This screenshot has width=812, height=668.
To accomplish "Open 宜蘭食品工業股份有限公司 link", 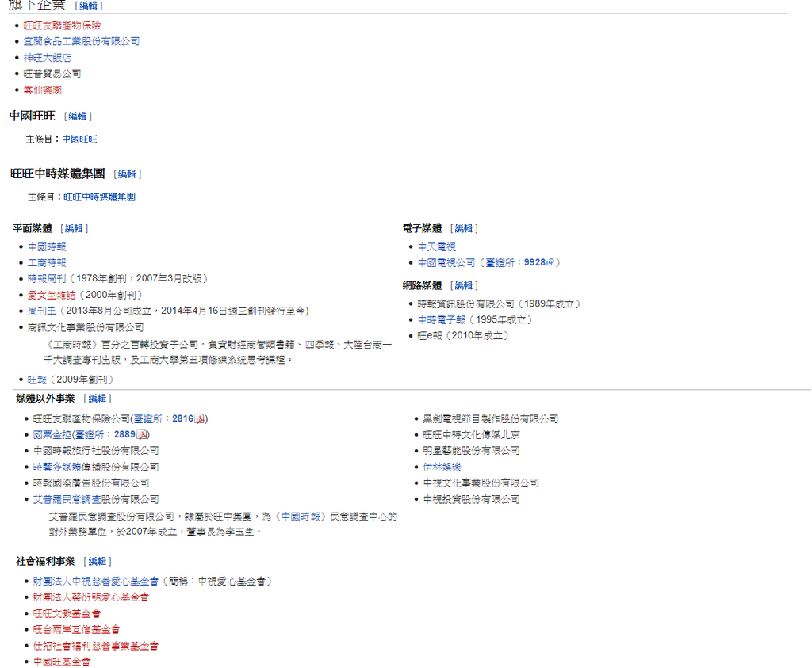I will 82,41.
